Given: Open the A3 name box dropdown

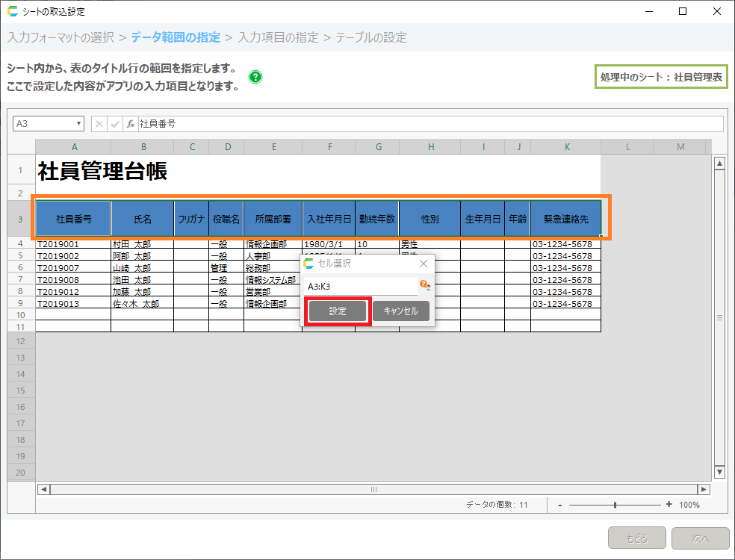Looking at the screenshot, I should click(79, 124).
